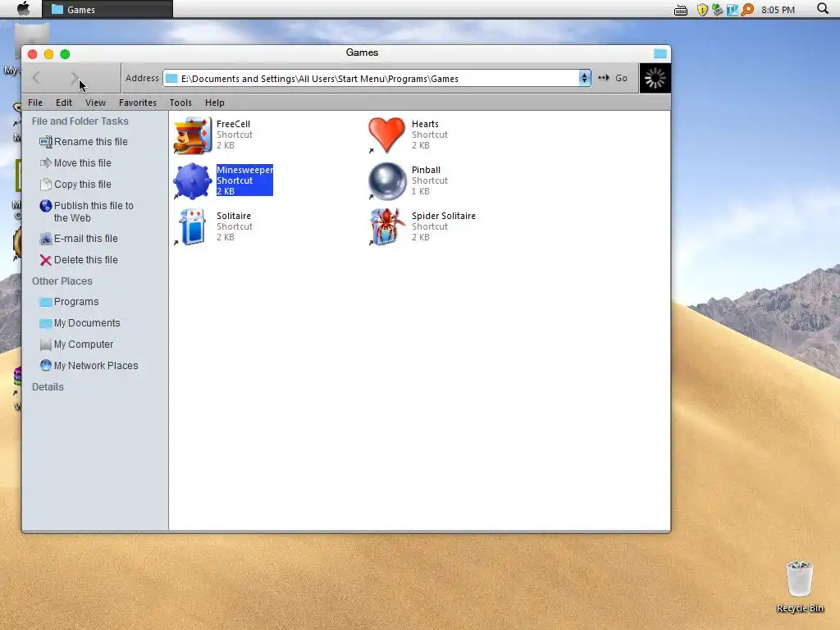Click the Move this file icon
Image resolution: width=840 pixels, height=630 pixels.
click(46, 163)
